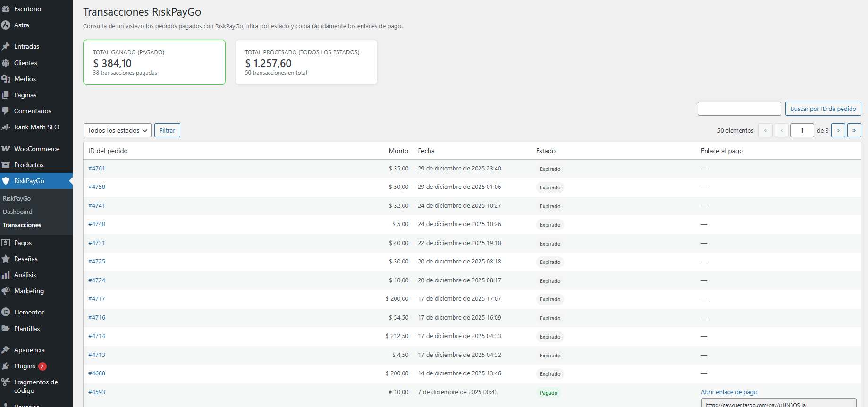Open order #4716 link

(97, 318)
